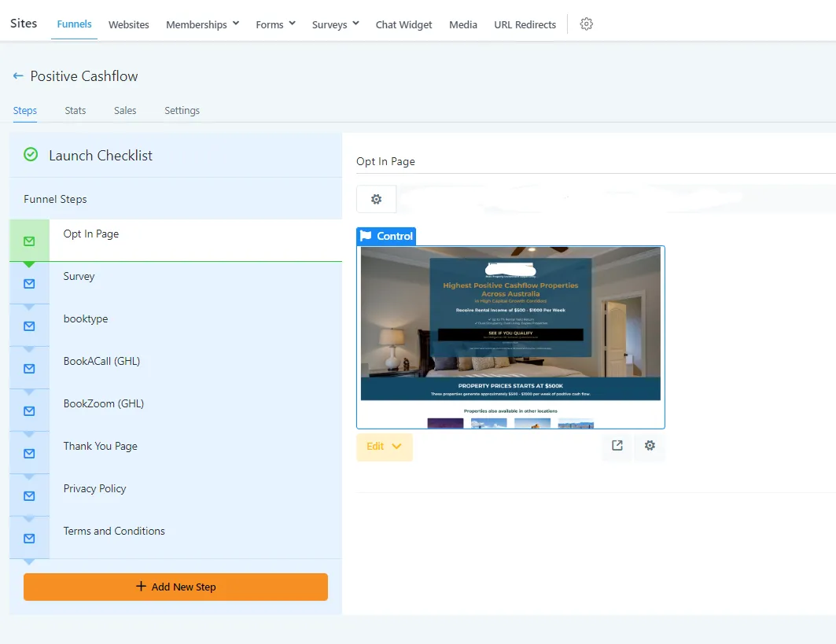Select the Sales tab
This screenshot has height=644, width=836.
[125, 110]
